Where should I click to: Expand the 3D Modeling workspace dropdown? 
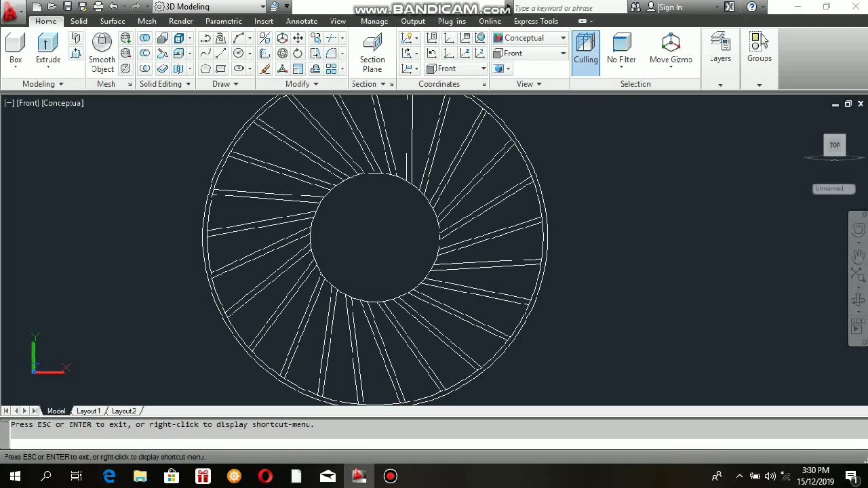tap(210, 7)
